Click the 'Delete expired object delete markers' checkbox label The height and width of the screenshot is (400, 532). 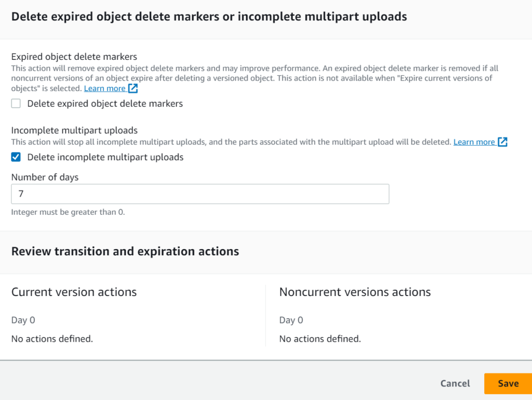tap(105, 104)
